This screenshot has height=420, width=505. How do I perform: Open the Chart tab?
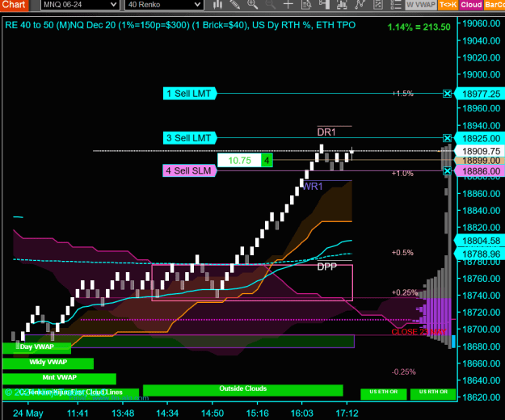coord(14,5)
